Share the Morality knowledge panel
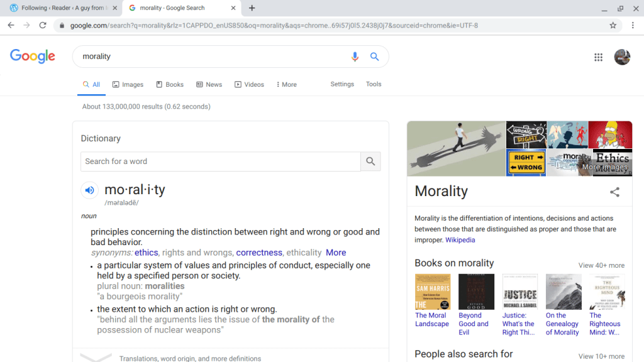 pyautogui.click(x=614, y=192)
